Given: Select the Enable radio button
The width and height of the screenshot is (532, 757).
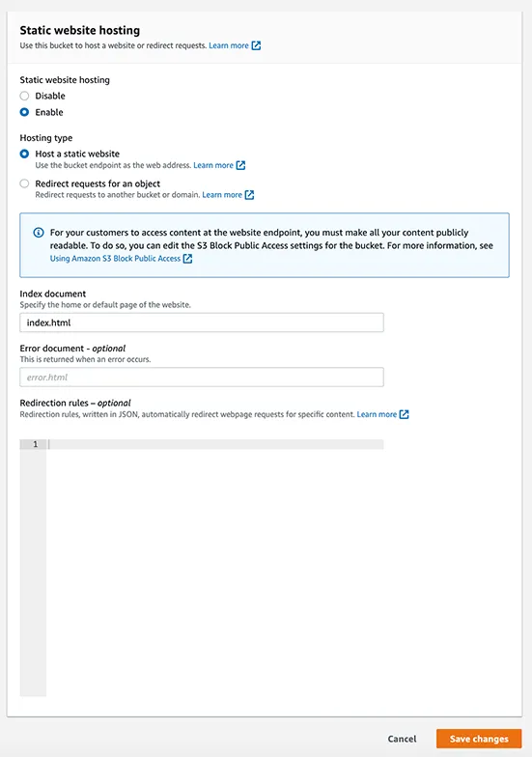Looking at the screenshot, I should click(24, 112).
